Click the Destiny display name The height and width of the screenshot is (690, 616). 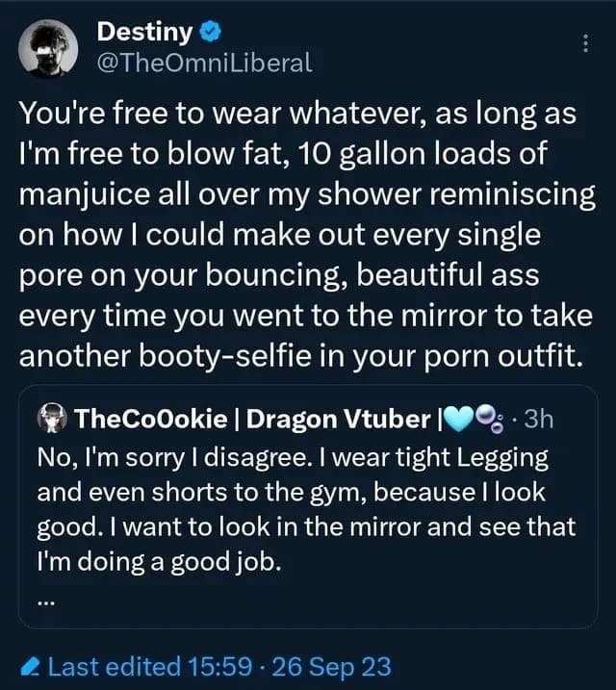pyautogui.click(x=144, y=32)
